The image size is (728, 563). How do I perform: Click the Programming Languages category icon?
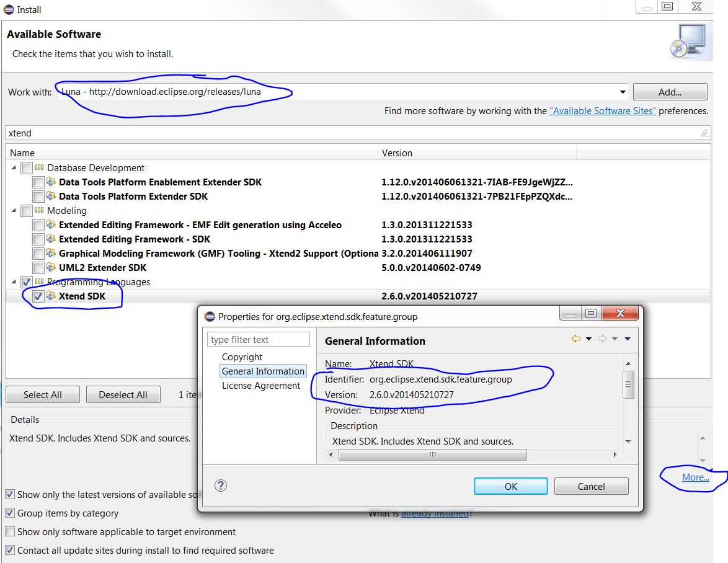[39, 281]
